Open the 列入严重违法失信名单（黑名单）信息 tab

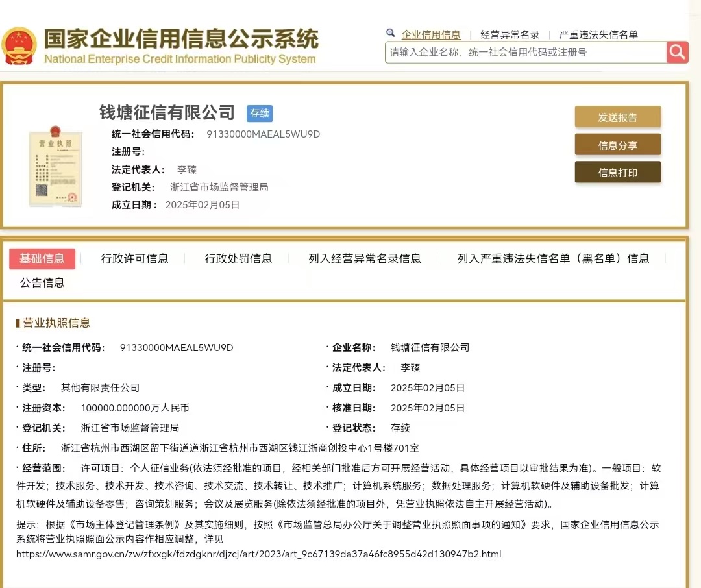tap(553, 259)
